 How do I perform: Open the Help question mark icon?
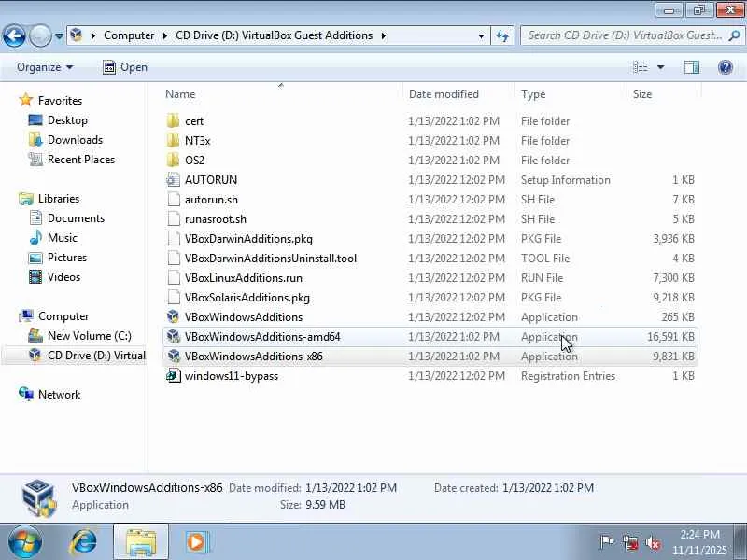tap(726, 67)
